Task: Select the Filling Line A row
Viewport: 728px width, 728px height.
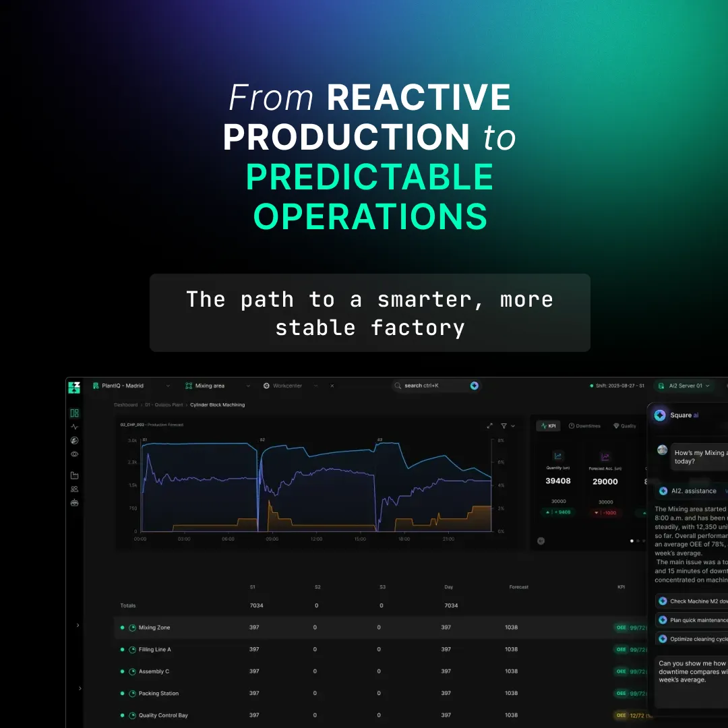Action: coord(381,650)
